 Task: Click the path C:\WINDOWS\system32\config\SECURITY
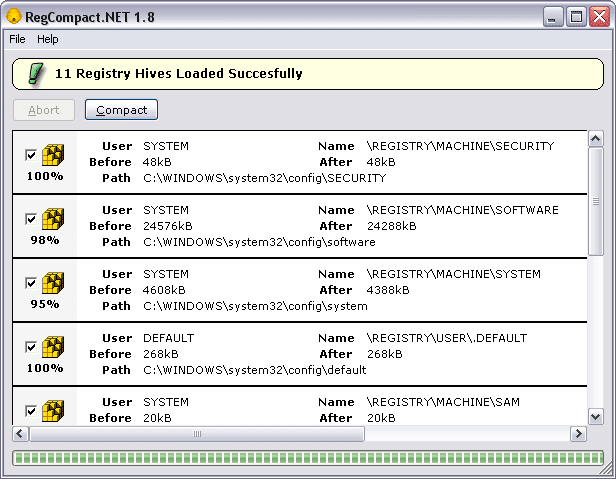pos(264,178)
